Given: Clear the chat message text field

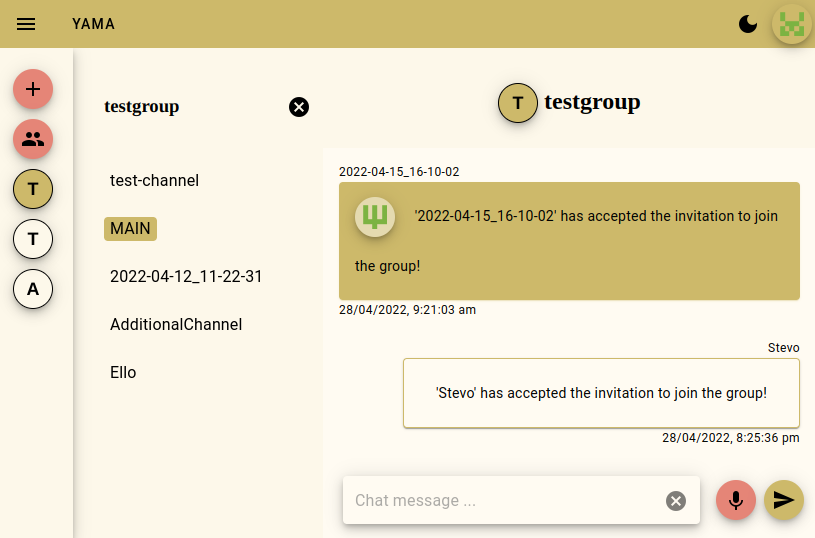Looking at the screenshot, I should [x=676, y=501].
